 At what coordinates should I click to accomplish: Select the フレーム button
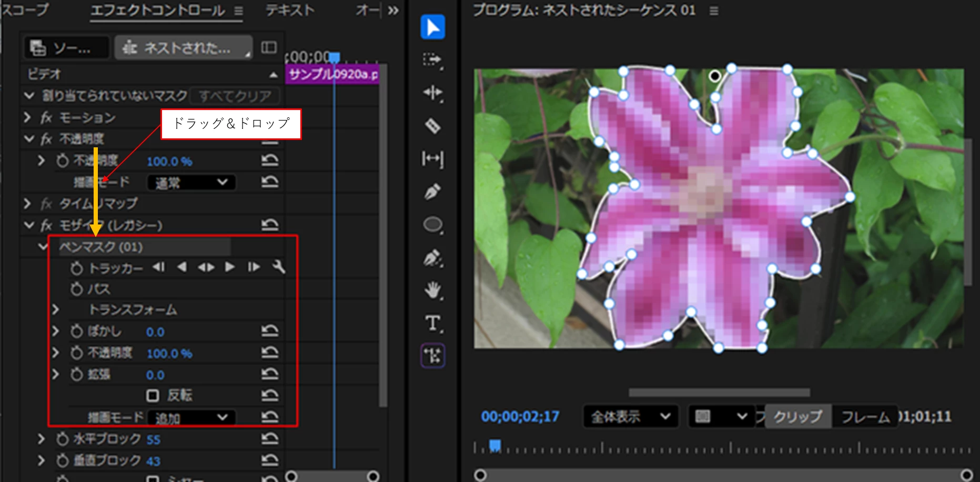point(865,417)
